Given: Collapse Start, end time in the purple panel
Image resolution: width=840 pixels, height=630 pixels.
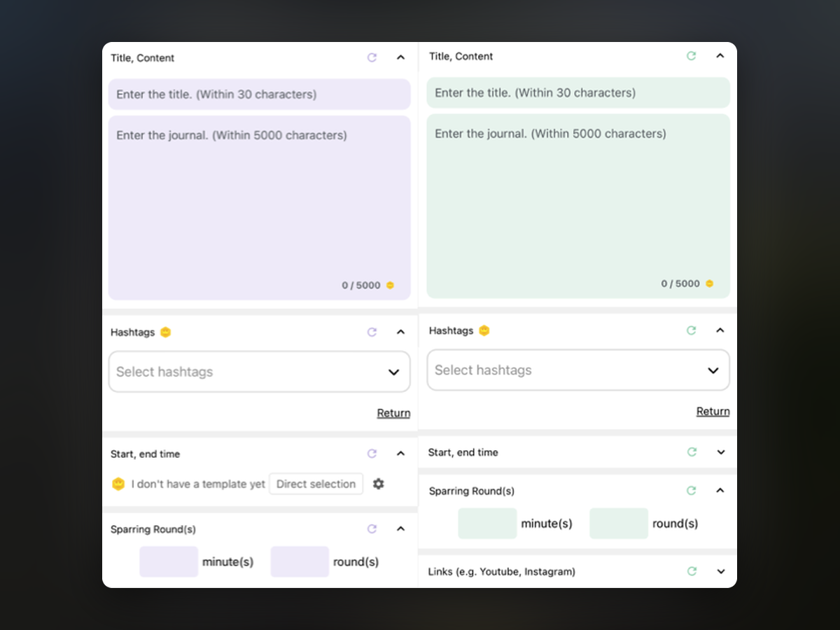Looking at the screenshot, I should pyautogui.click(x=400, y=454).
